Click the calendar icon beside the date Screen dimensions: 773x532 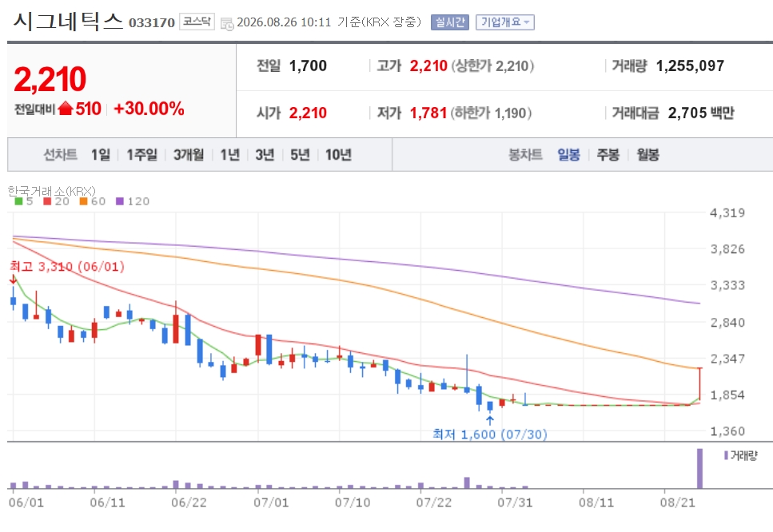coord(227,23)
